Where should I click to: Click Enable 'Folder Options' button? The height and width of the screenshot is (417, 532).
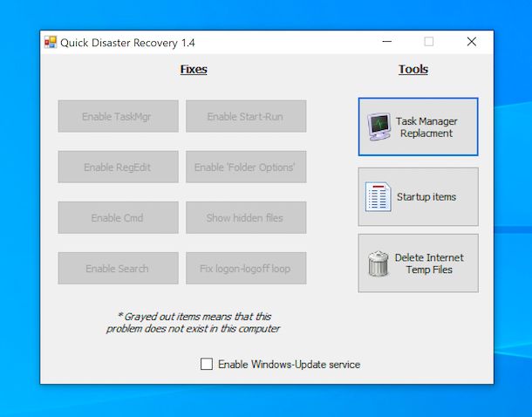click(246, 167)
